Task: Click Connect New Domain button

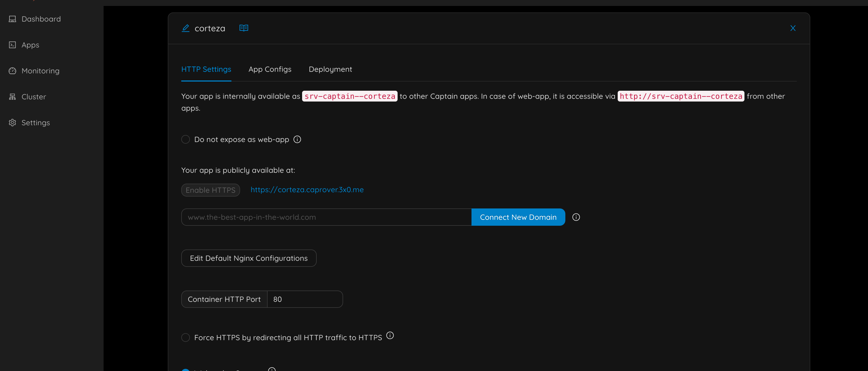Action: pos(518,217)
